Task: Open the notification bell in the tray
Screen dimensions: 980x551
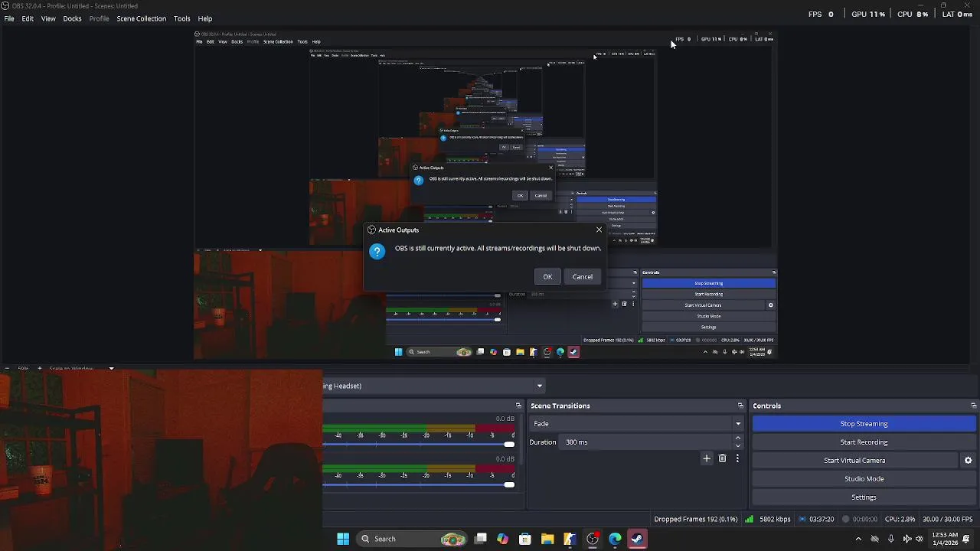Action: click(967, 539)
